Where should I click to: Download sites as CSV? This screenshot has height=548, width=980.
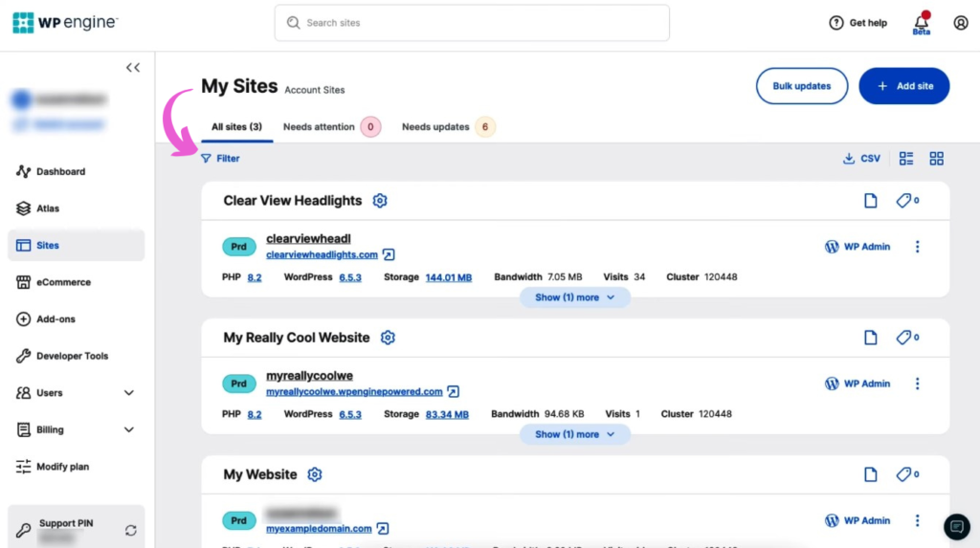(x=862, y=159)
